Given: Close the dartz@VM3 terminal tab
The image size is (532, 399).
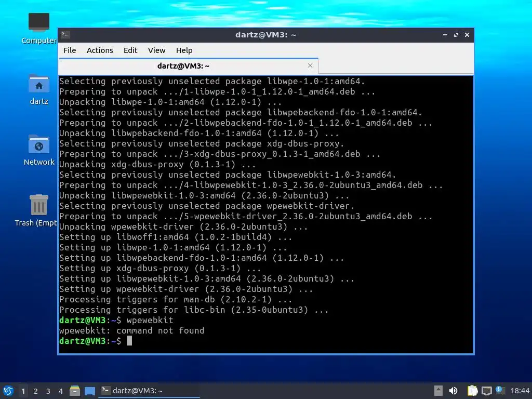Looking at the screenshot, I should pos(310,65).
